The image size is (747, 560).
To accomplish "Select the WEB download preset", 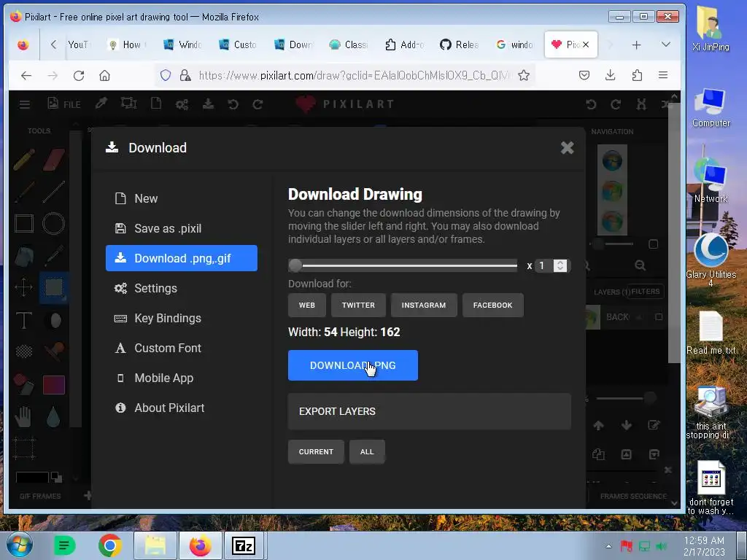I will click(307, 306).
